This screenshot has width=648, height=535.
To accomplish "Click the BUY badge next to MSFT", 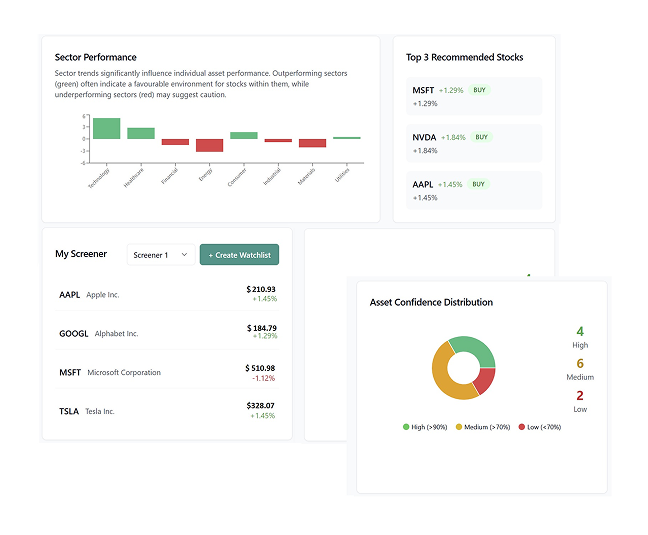I will click(x=480, y=90).
